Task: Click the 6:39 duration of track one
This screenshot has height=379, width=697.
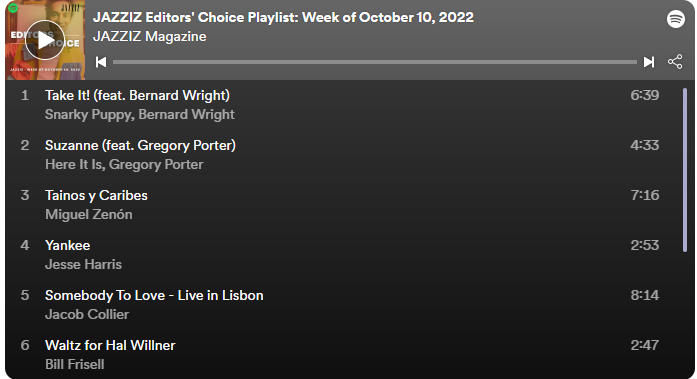Action: point(645,95)
